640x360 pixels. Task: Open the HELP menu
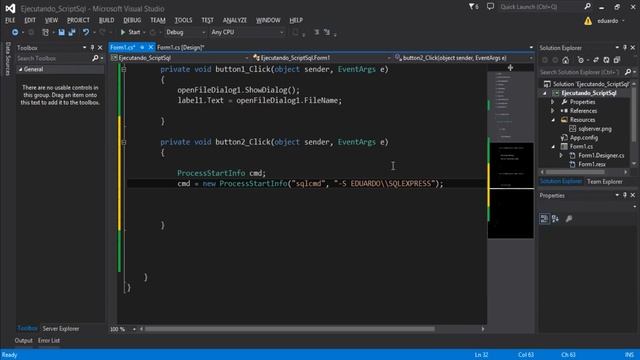[296, 20]
